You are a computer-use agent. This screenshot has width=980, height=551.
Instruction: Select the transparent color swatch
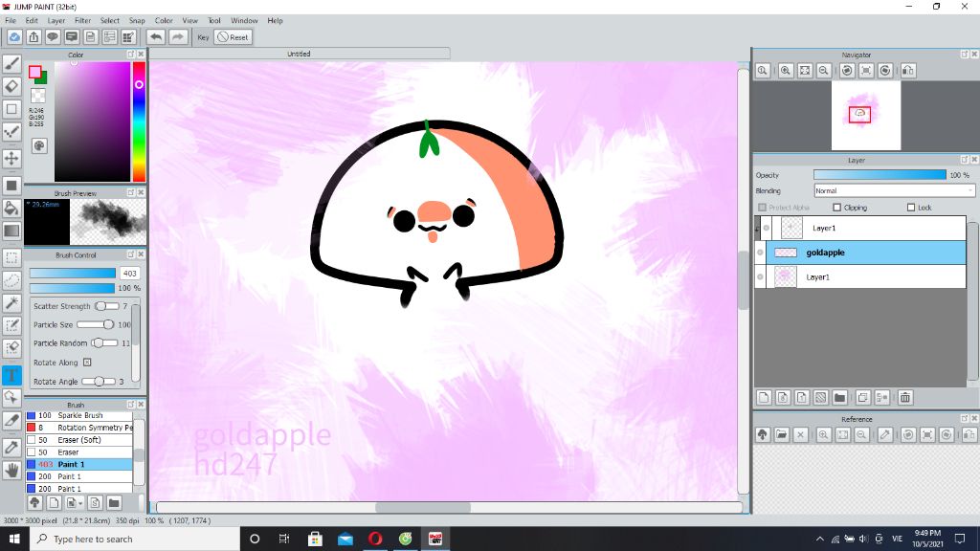tap(38, 96)
